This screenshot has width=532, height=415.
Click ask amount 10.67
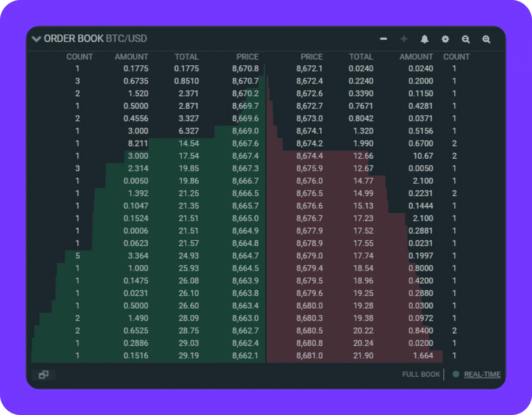pos(423,156)
